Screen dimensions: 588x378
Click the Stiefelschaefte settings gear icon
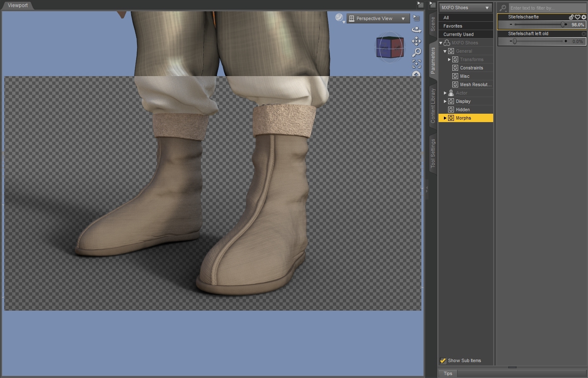click(584, 17)
